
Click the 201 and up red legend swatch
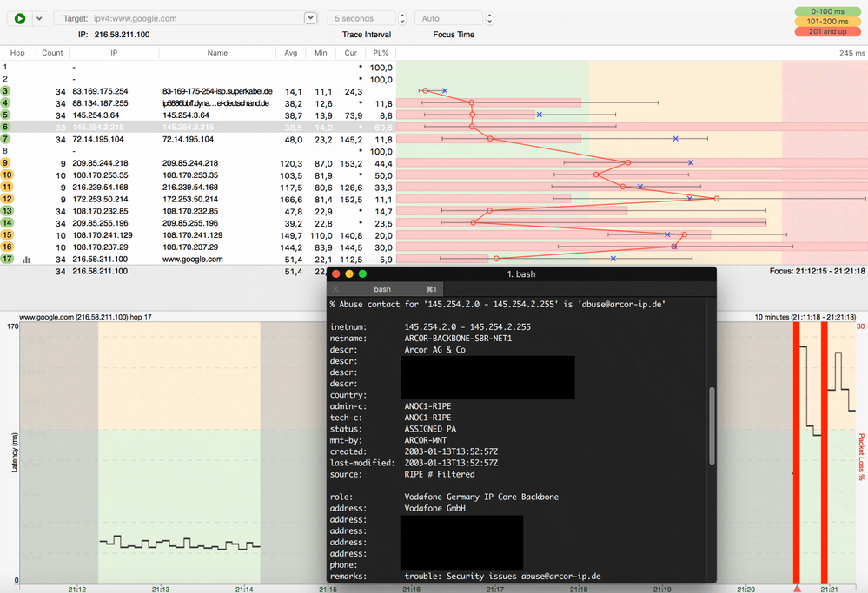coord(826,32)
